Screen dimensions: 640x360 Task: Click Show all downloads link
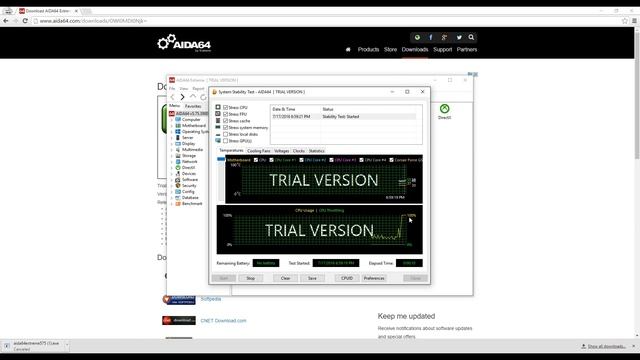click(x=607, y=346)
